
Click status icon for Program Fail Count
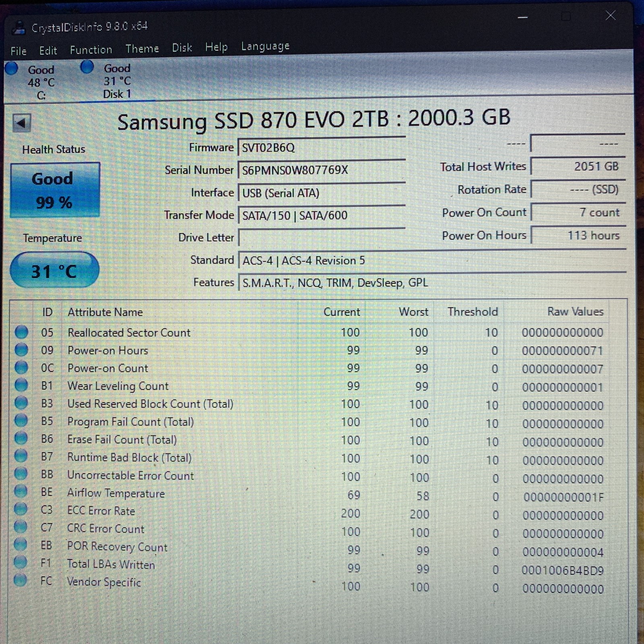tap(21, 420)
